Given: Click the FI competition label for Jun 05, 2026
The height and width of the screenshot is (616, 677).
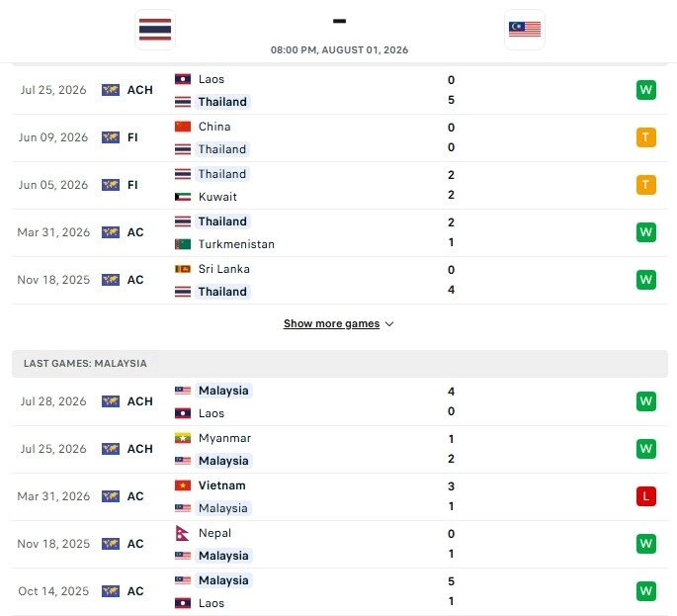Looking at the screenshot, I should tap(132, 185).
